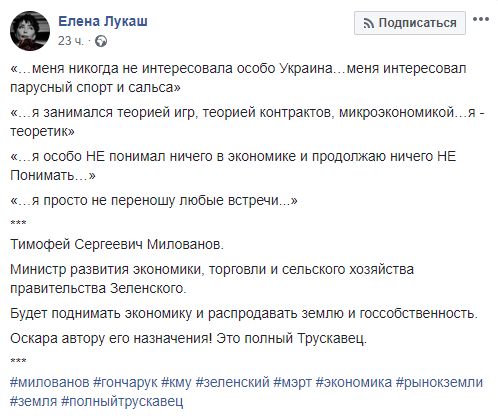The height and width of the screenshot is (416, 498).
Task: Click the #земля hashtag
Action: tap(33, 401)
